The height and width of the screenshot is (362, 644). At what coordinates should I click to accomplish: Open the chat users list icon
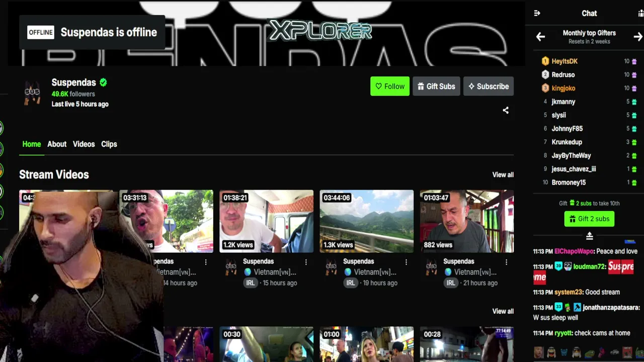(x=640, y=14)
